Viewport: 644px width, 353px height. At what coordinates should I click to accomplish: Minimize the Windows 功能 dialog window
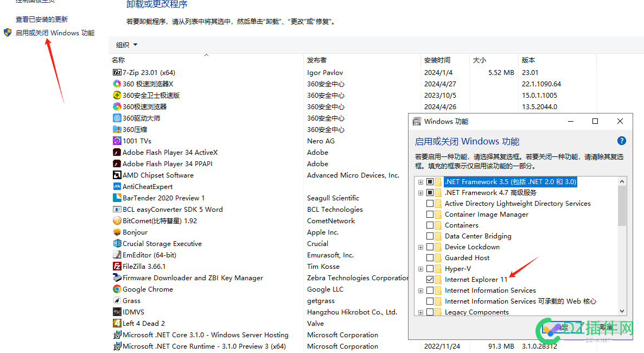point(570,121)
